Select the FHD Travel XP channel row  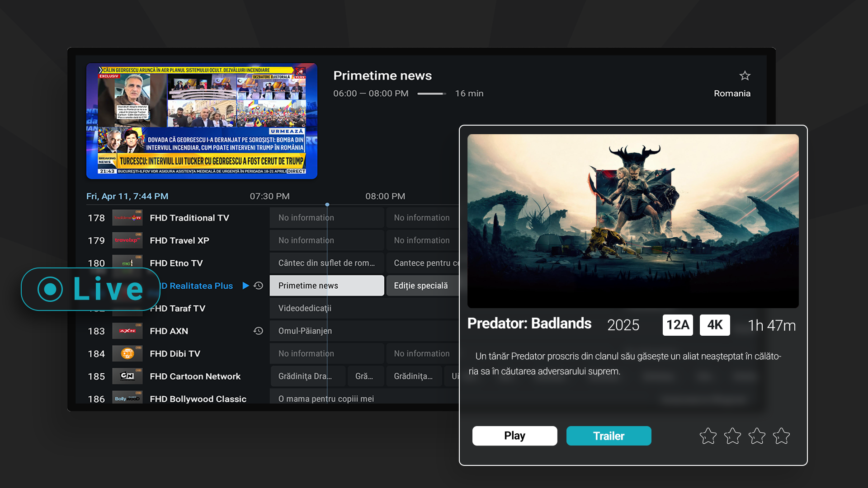point(179,240)
